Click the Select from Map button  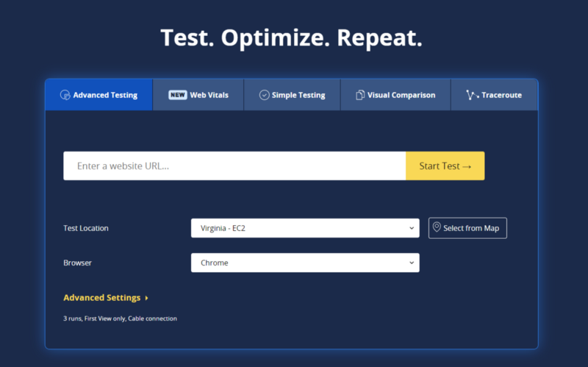tap(467, 228)
